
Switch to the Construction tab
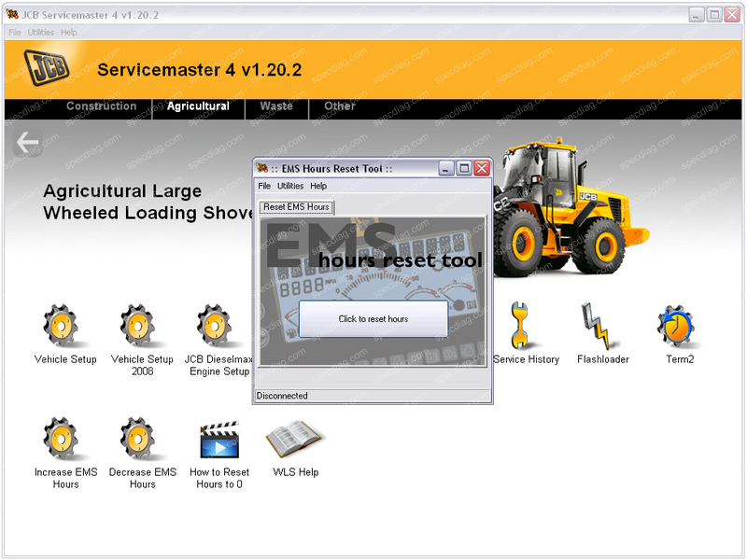(x=101, y=106)
